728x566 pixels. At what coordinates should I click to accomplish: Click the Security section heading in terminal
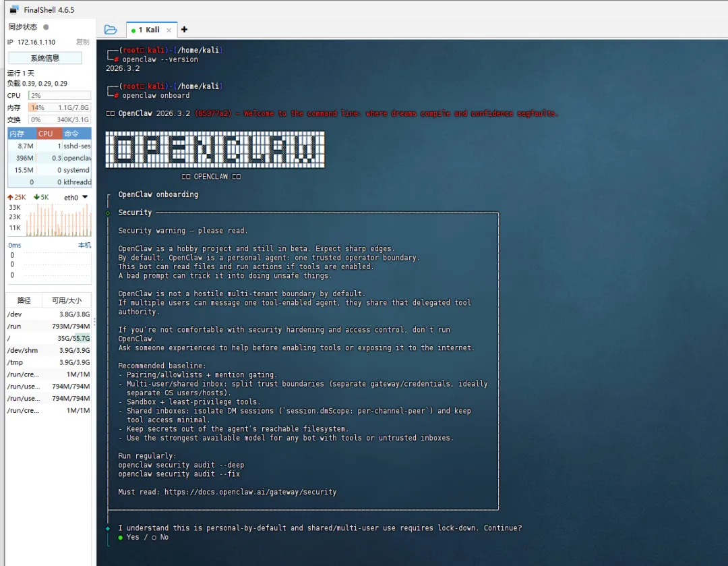(x=135, y=213)
